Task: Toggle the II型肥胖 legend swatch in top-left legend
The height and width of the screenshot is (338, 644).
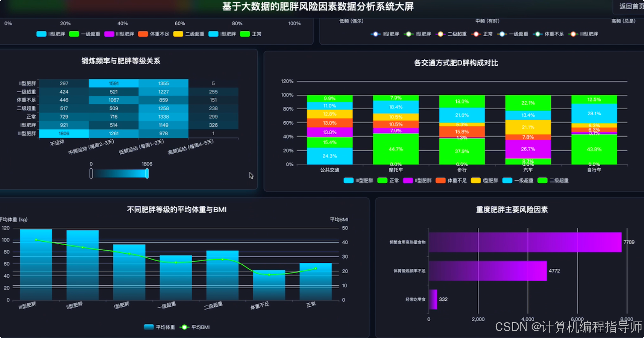Action: (41, 34)
